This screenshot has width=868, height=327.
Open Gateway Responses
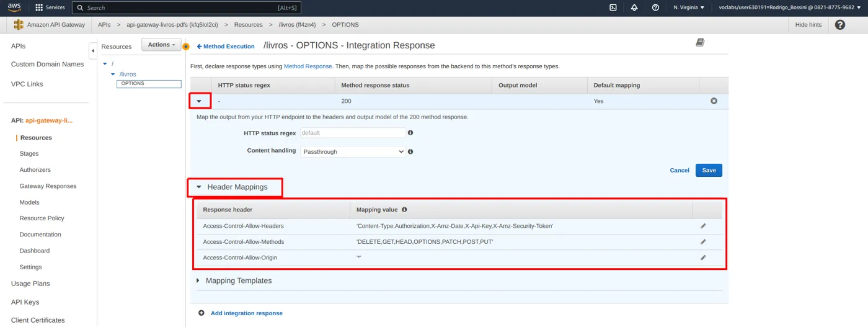[x=48, y=186]
